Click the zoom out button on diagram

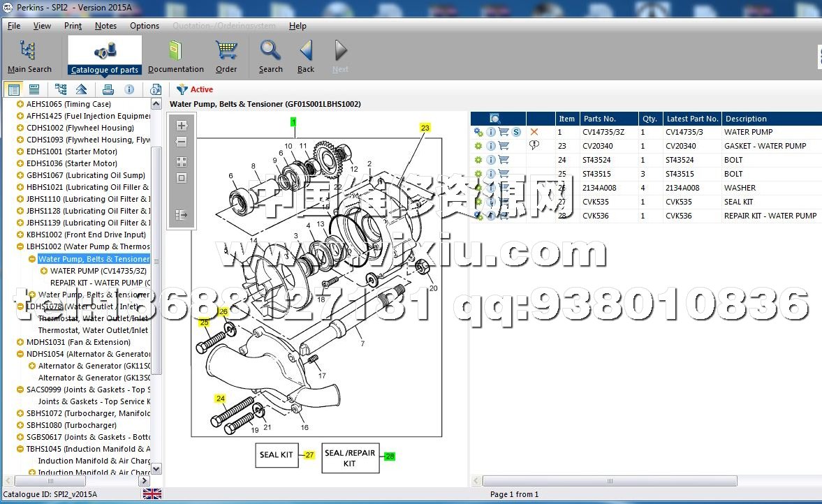[x=182, y=142]
